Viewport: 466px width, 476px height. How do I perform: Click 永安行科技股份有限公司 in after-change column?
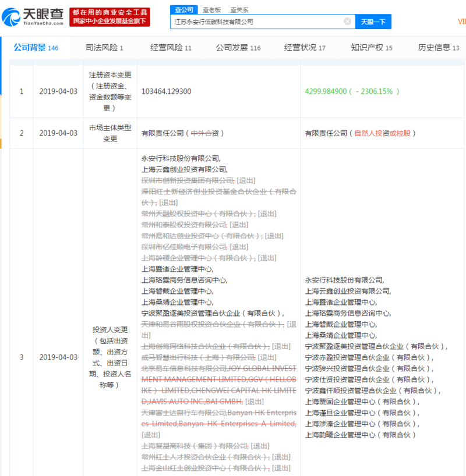coord(344,280)
